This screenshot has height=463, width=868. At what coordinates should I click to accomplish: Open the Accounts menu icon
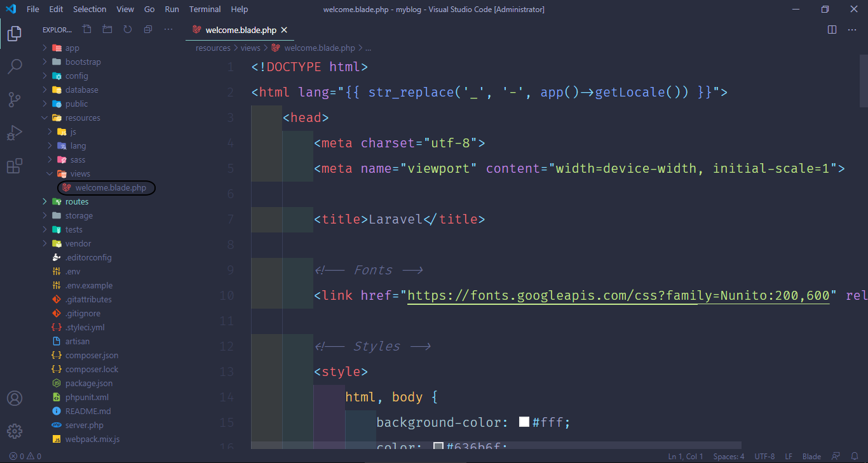tap(14, 398)
